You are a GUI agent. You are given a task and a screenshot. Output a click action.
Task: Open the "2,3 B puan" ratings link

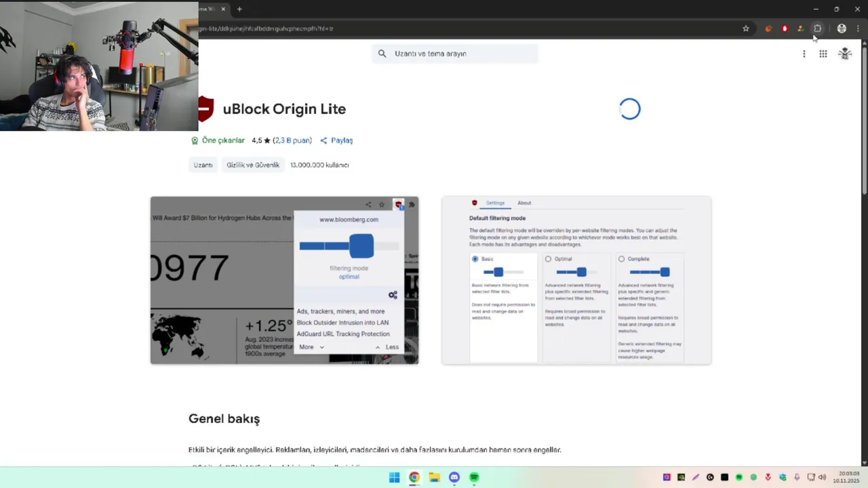pyautogui.click(x=292, y=140)
